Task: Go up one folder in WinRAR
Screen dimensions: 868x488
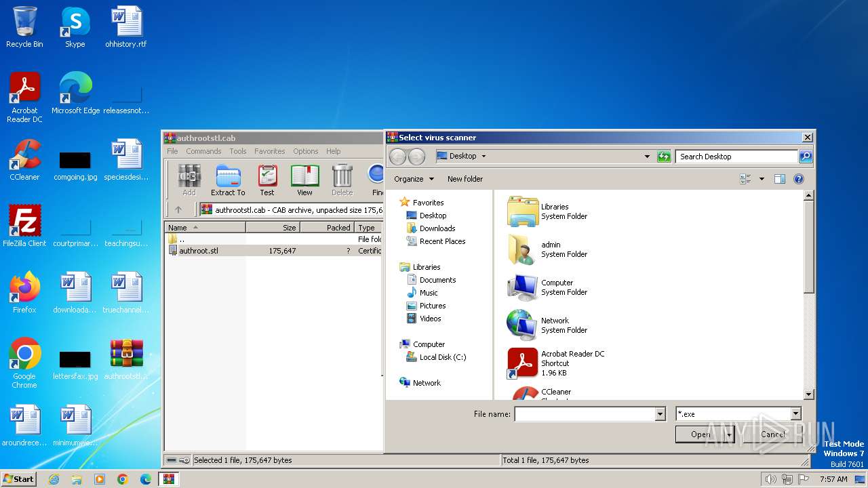Action: (x=178, y=209)
